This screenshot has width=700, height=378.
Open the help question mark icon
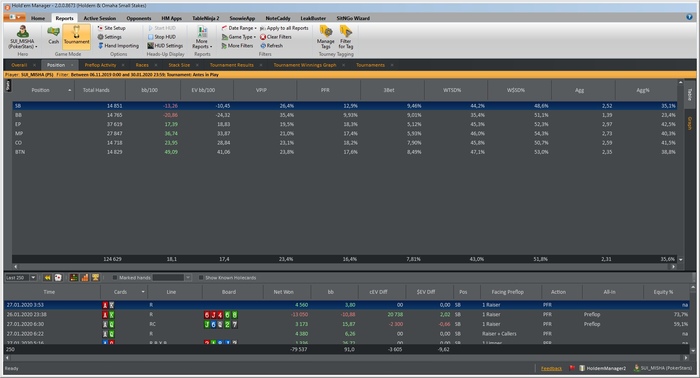(689, 17)
